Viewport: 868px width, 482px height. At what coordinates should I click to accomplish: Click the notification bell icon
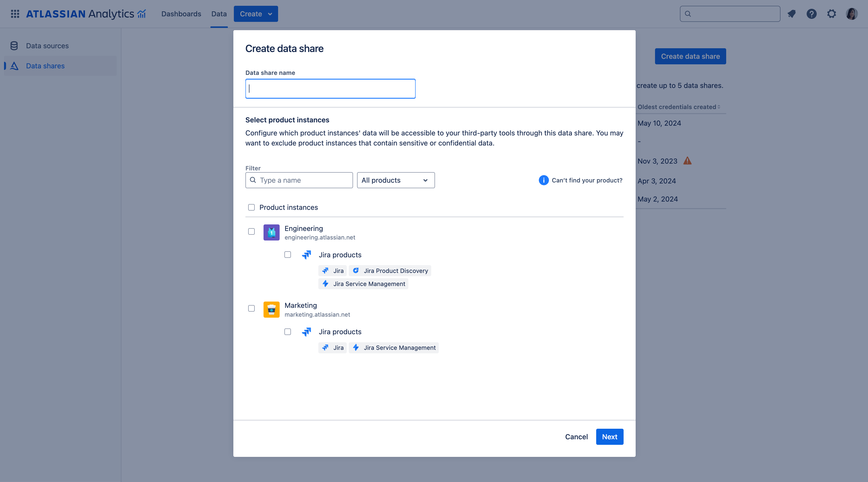click(x=792, y=14)
